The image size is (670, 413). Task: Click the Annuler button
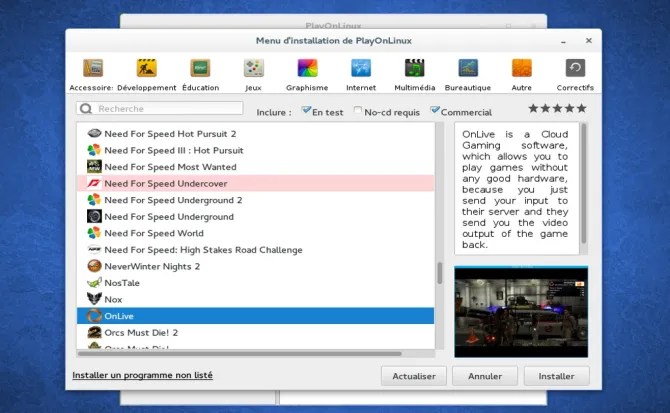(x=485, y=376)
